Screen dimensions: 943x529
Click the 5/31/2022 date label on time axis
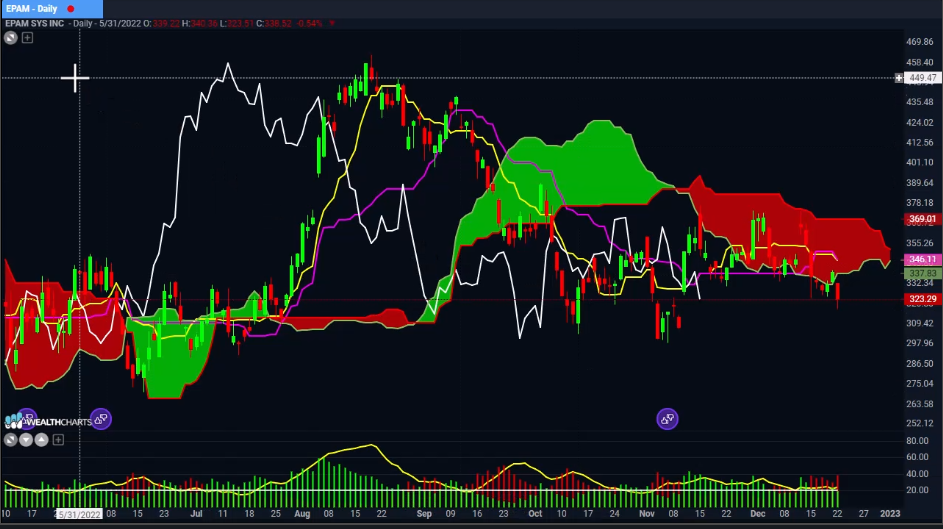(78, 515)
